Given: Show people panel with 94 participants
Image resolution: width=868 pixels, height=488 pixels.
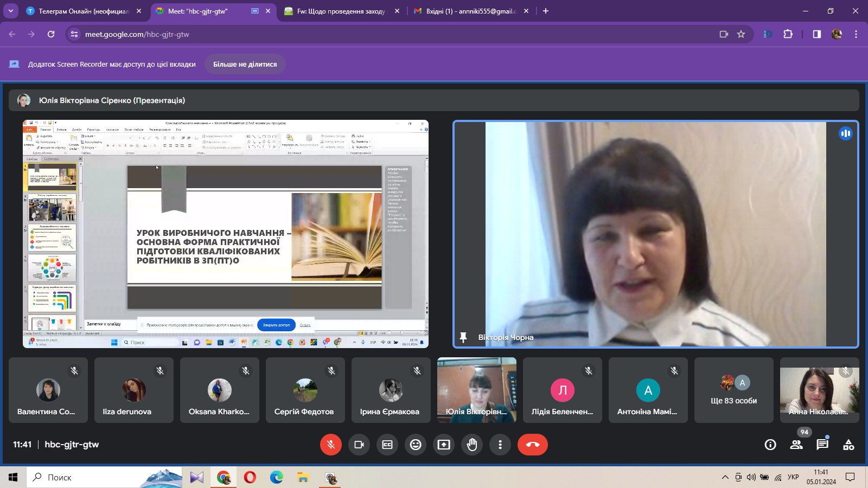Looking at the screenshot, I should pos(796,445).
